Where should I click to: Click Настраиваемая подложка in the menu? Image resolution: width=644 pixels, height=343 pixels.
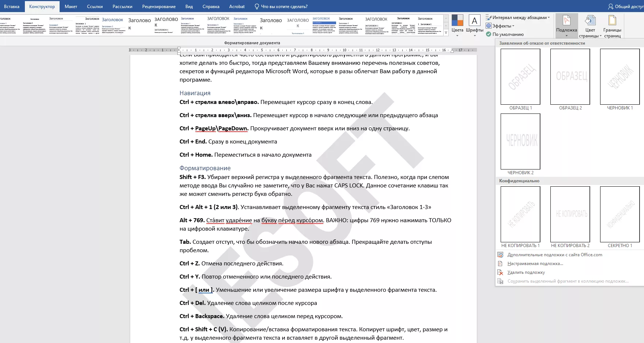pos(535,264)
